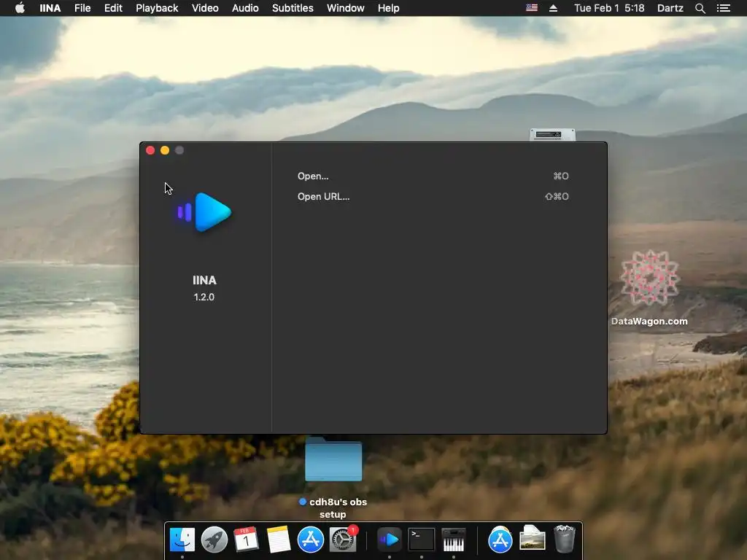
Task: Open the Subtitles menu
Action: click(x=293, y=8)
